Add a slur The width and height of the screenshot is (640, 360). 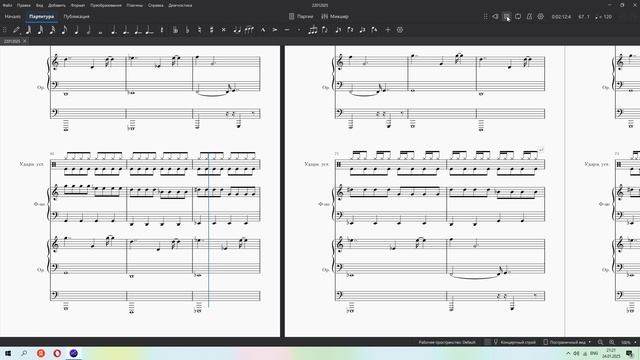[249, 30]
